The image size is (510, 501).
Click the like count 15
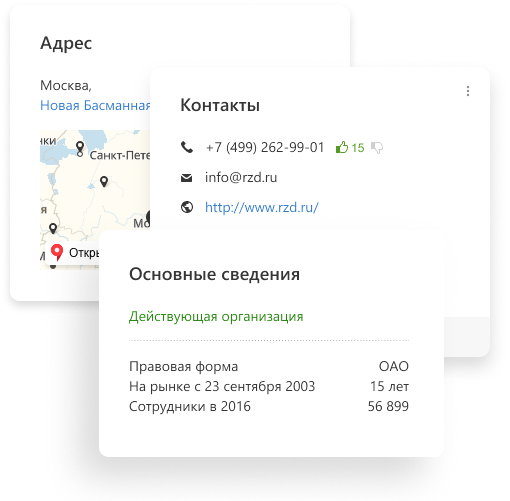(x=358, y=148)
